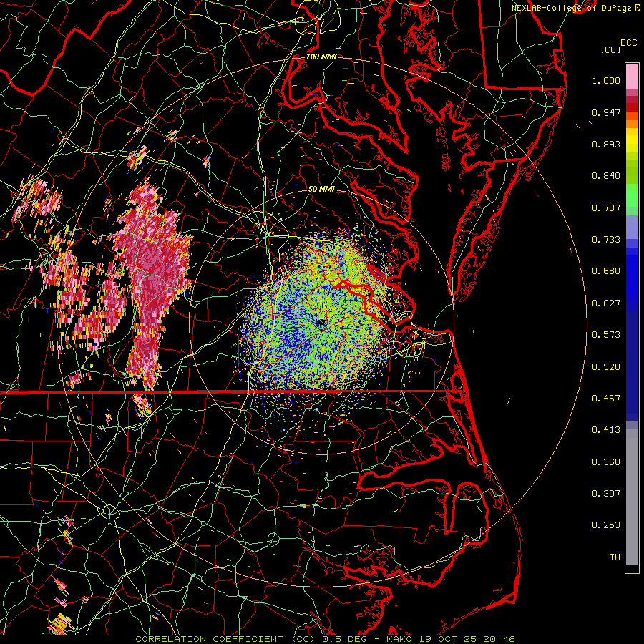Click the 0.947 color scale value
The image size is (644, 644).
point(606,112)
